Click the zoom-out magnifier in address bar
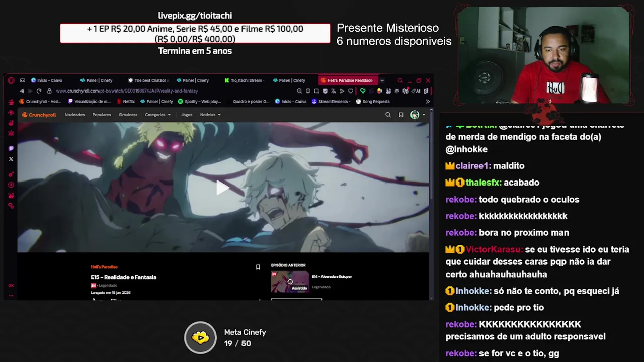 coord(299,91)
